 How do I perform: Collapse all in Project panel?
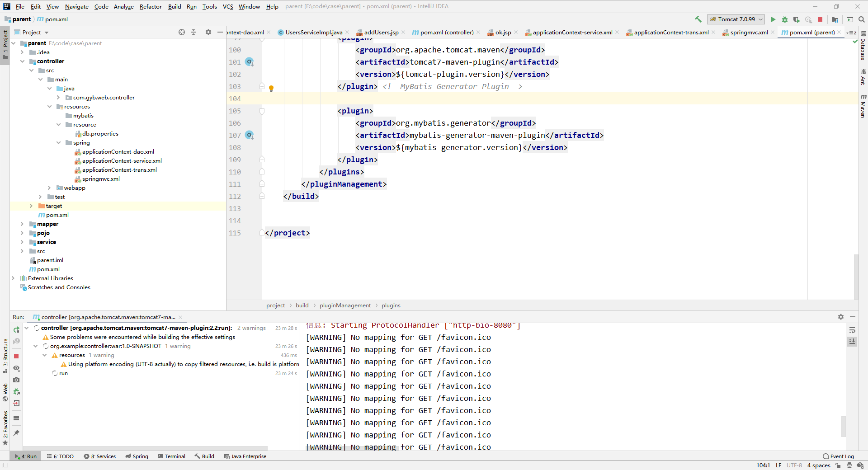pyautogui.click(x=193, y=32)
